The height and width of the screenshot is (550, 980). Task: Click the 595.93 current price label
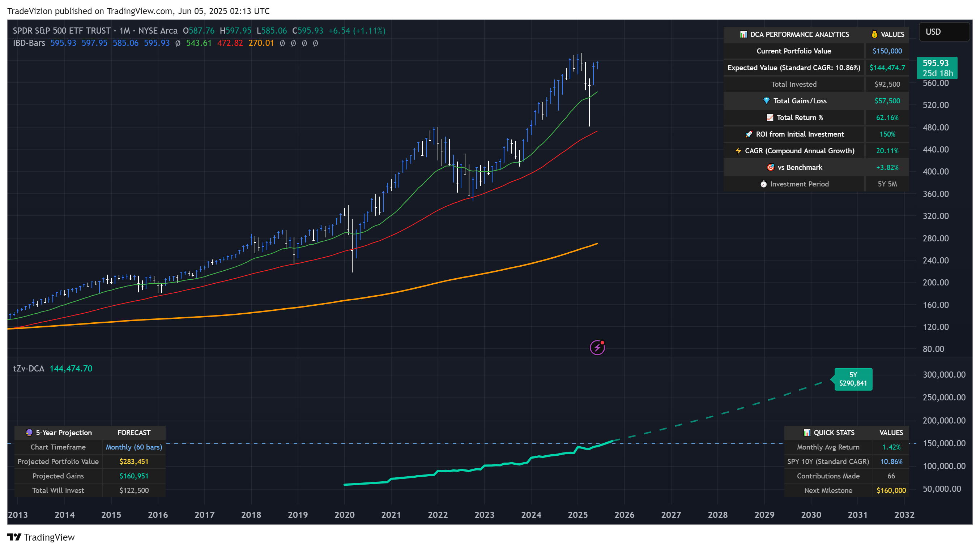[x=937, y=68]
